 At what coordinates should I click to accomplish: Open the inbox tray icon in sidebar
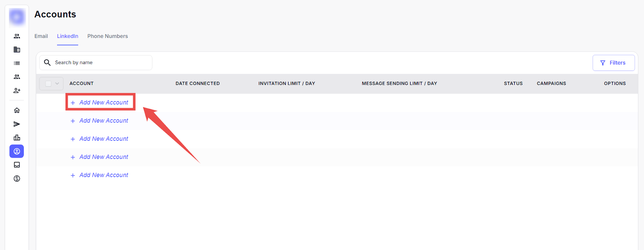(x=17, y=165)
